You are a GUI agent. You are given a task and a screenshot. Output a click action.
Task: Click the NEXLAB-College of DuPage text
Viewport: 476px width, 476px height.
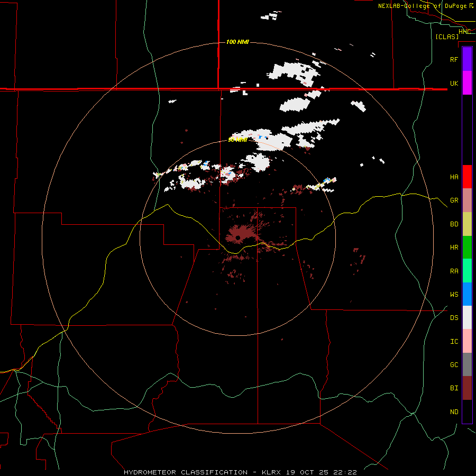point(422,6)
